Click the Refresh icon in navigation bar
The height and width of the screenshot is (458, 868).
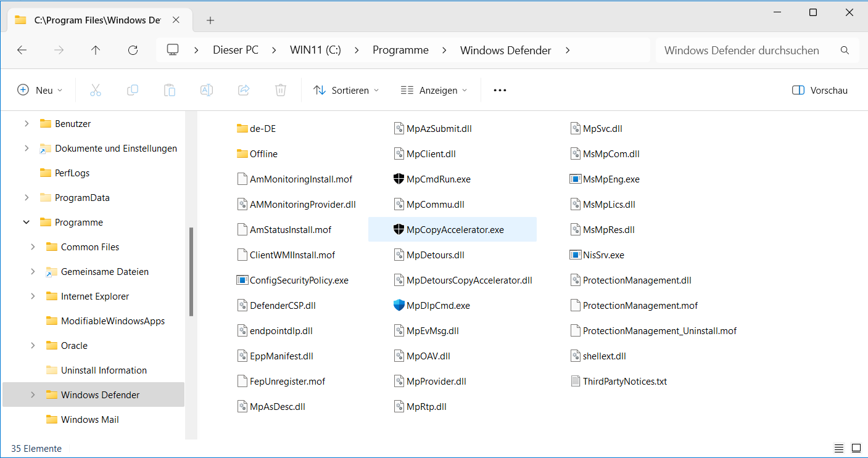click(133, 51)
